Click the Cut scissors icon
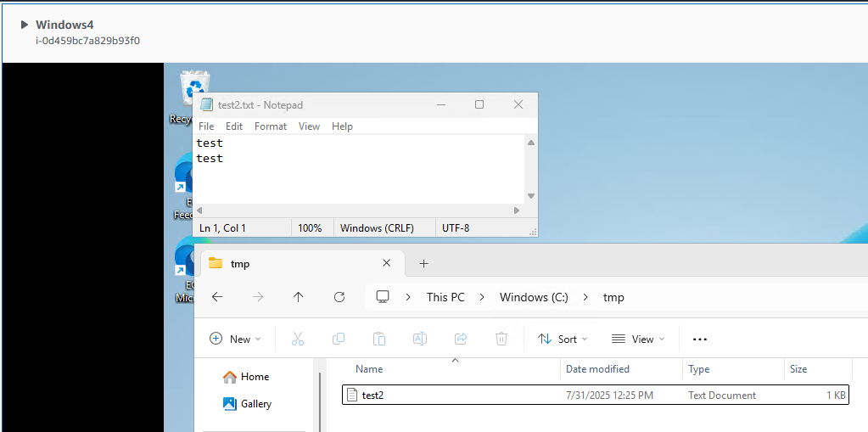Viewport: 868px width, 432px height. (x=298, y=339)
